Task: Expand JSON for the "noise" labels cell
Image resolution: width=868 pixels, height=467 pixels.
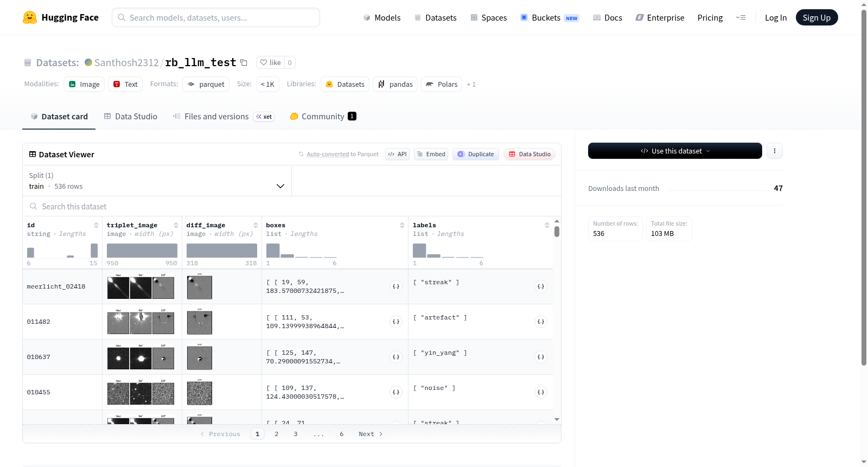Action: click(x=541, y=392)
